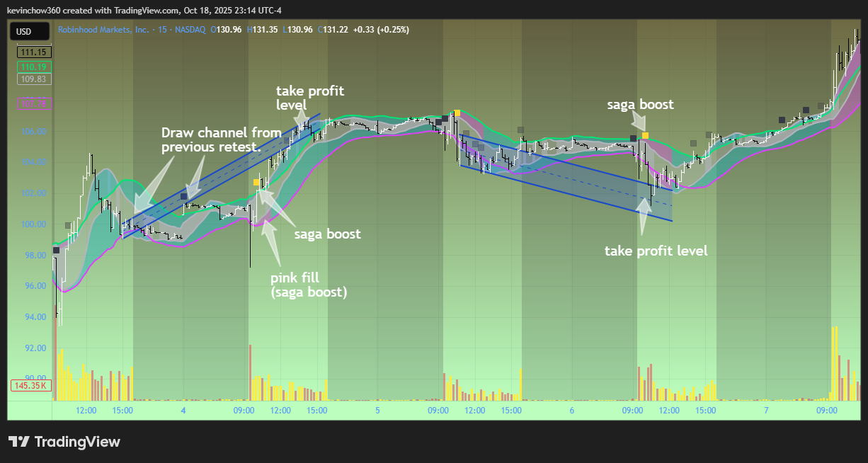The width and height of the screenshot is (868, 463).
Task: Select the pink 107.76 indicator price label
Action: click(33, 104)
